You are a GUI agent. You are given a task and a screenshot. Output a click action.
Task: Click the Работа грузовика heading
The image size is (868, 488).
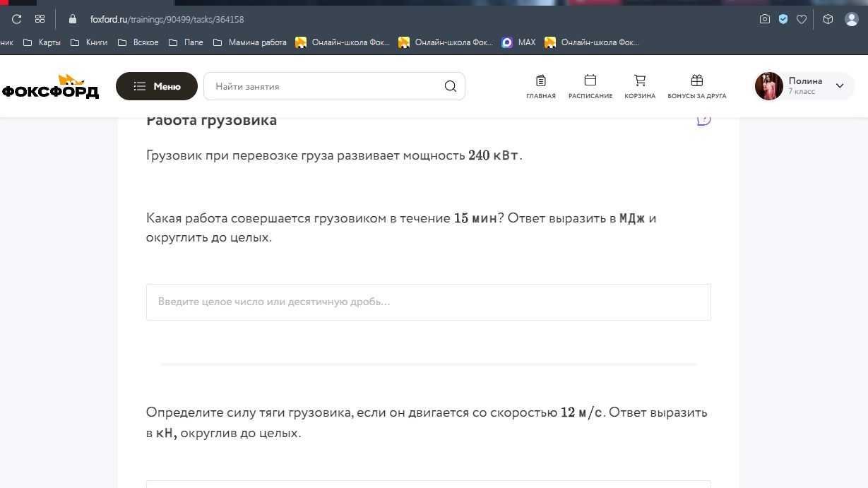tap(211, 120)
